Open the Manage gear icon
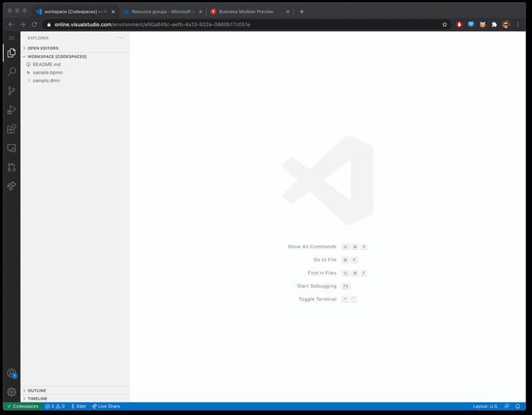532x415 pixels. tap(11, 392)
